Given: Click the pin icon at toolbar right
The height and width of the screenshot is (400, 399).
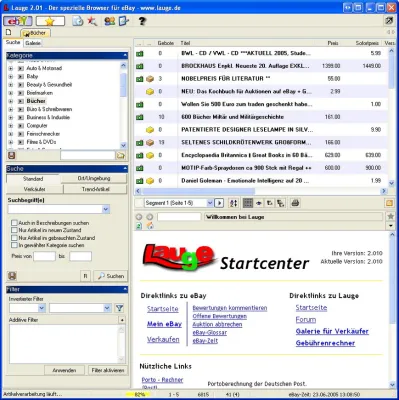Looking at the screenshot, I should click(x=389, y=21).
